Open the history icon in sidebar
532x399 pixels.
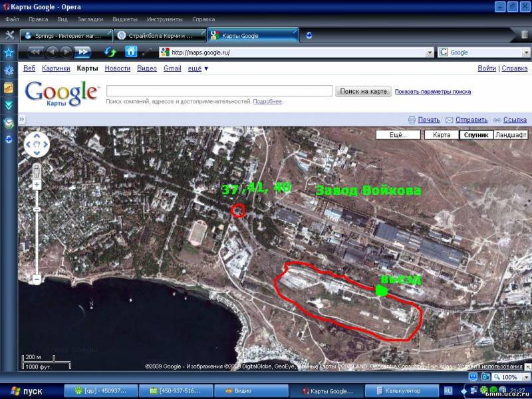pos(9,123)
